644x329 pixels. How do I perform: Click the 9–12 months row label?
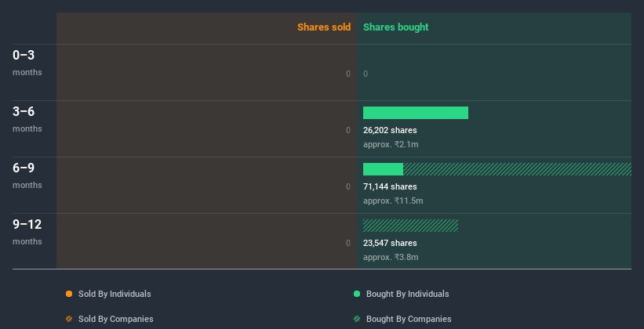(27, 232)
